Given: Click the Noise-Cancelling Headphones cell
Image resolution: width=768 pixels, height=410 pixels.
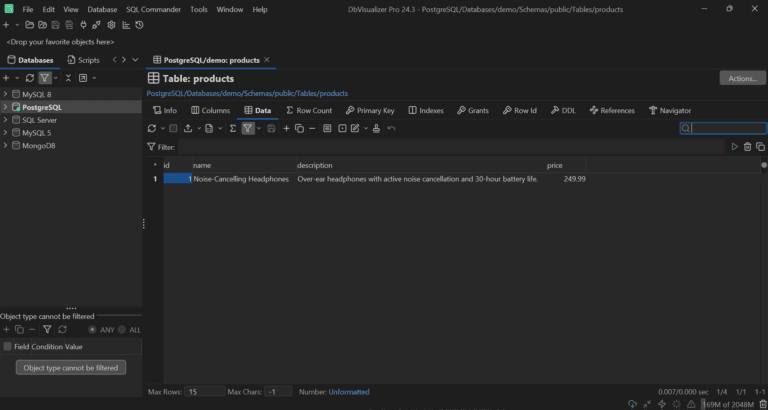Looking at the screenshot, I should pyautogui.click(x=244, y=179).
